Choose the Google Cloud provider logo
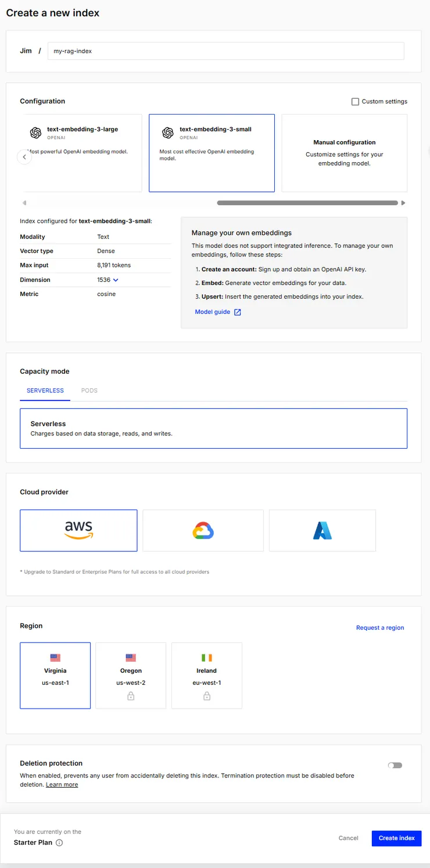This screenshot has width=430, height=868. 203,530
